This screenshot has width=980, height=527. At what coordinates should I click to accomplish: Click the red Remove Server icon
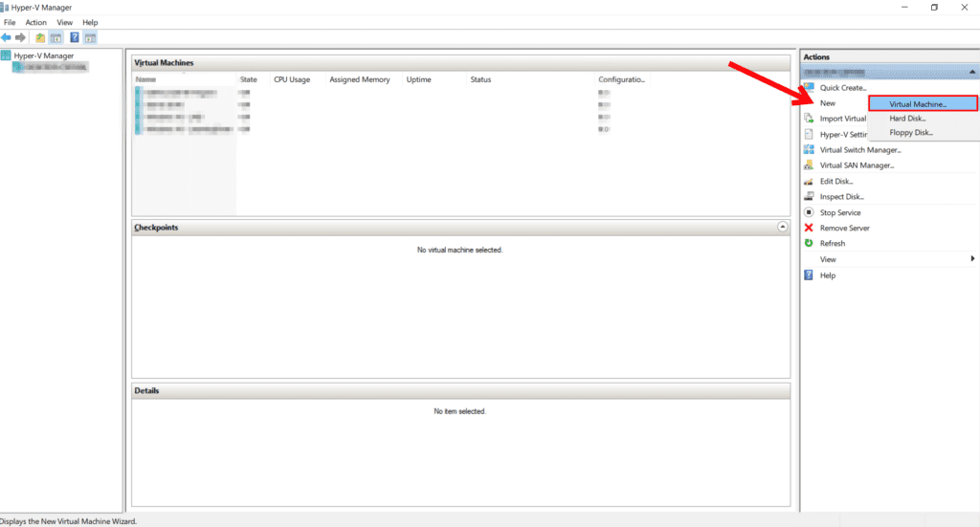point(809,228)
